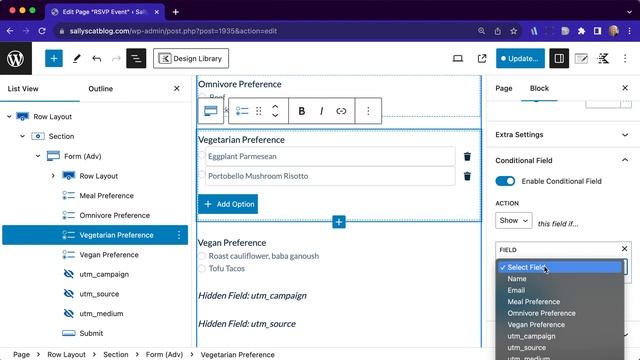Delete Eggplant Parmesean option
The width and height of the screenshot is (640, 360).
[467, 156]
